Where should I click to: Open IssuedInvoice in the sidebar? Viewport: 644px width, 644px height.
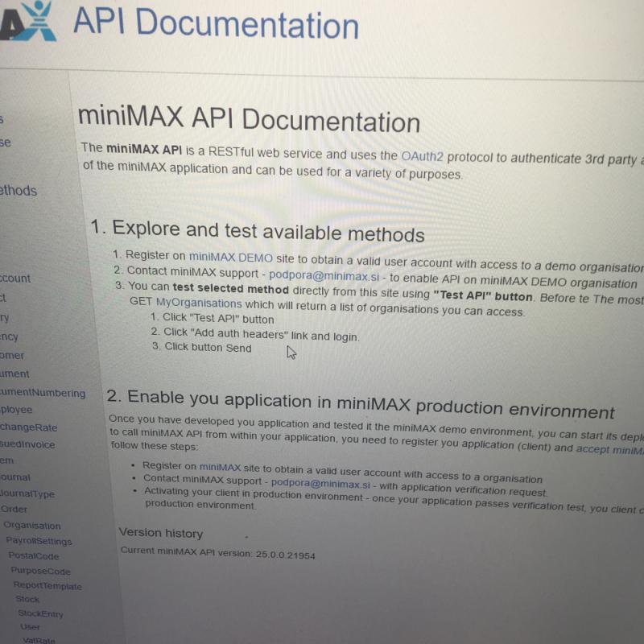pyautogui.click(x=27, y=444)
